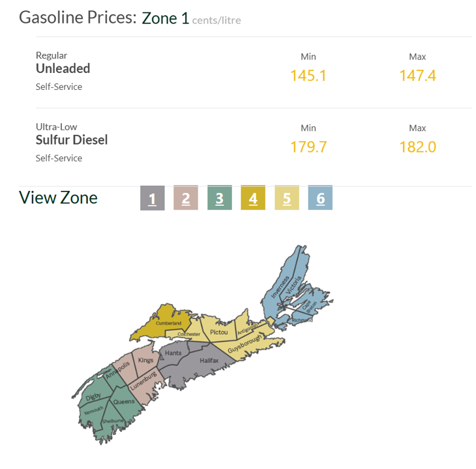Select Zone 1 grey button

click(x=152, y=199)
